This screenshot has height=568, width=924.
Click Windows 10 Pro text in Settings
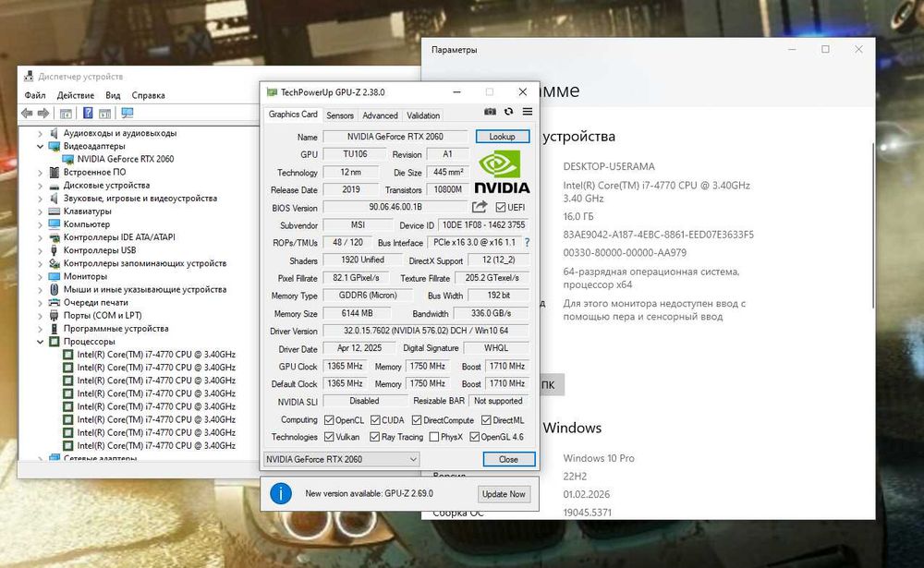(599, 458)
